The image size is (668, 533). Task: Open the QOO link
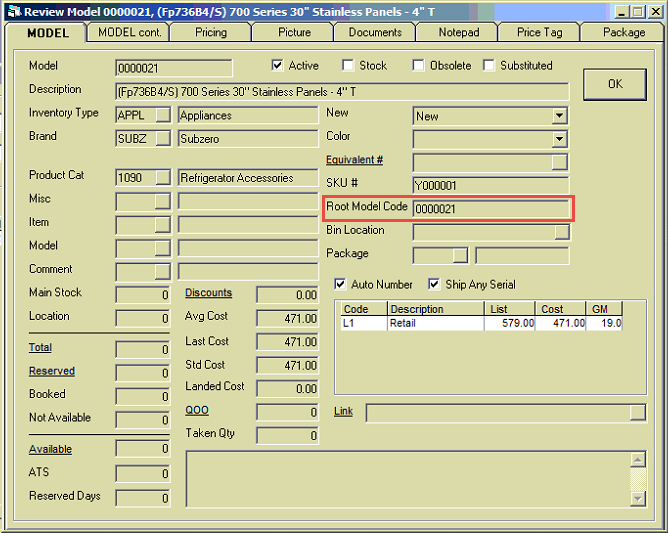point(197,410)
